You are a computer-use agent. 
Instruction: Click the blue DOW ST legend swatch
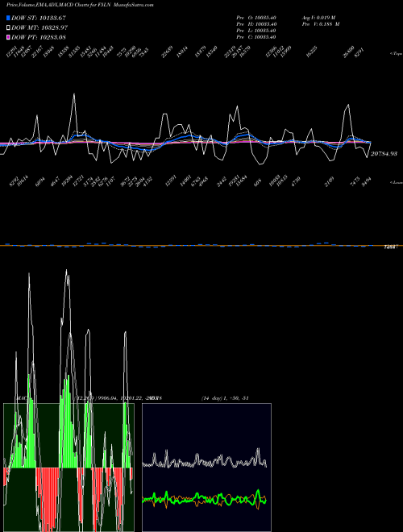tap(8, 18)
